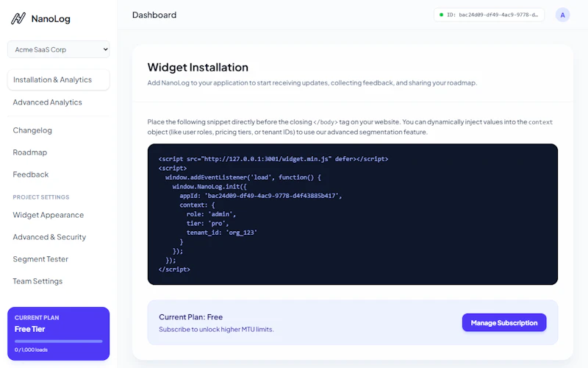
Task: Go to Changelog section
Action: pyautogui.click(x=32, y=130)
